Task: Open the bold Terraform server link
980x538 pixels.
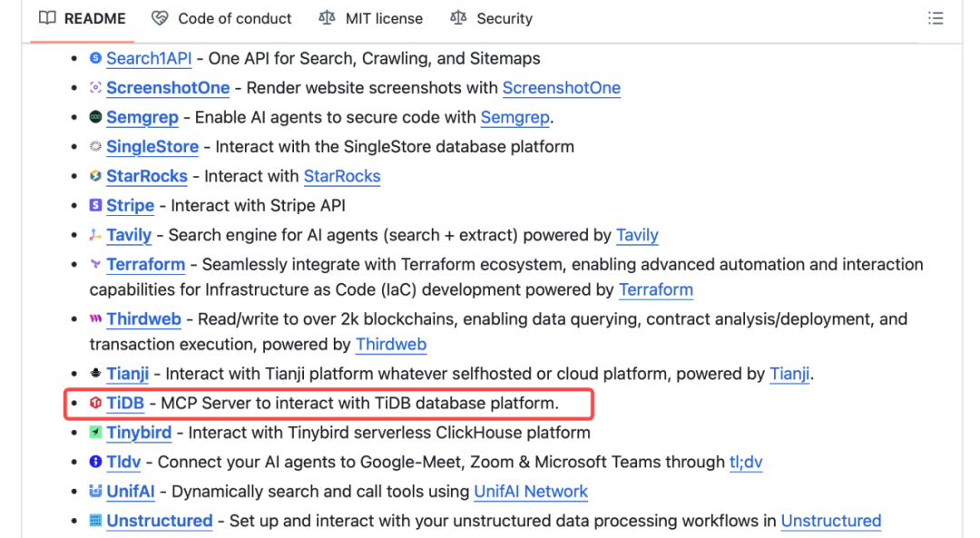Action: click(145, 264)
